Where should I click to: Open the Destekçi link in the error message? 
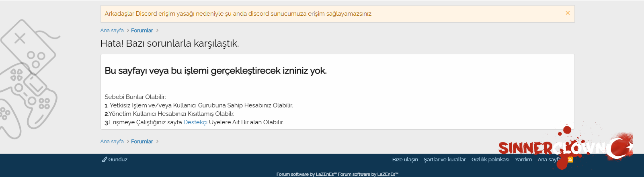click(195, 122)
